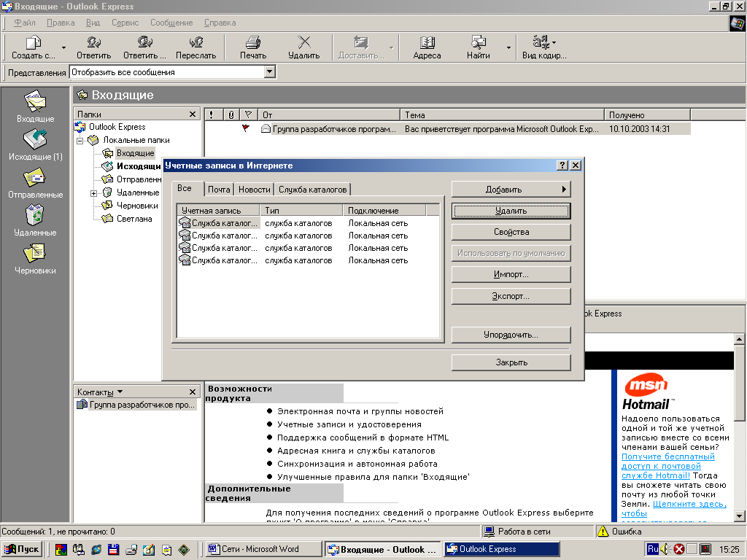Select contact Группа разработчиков in Контакты list

pos(136,405)
